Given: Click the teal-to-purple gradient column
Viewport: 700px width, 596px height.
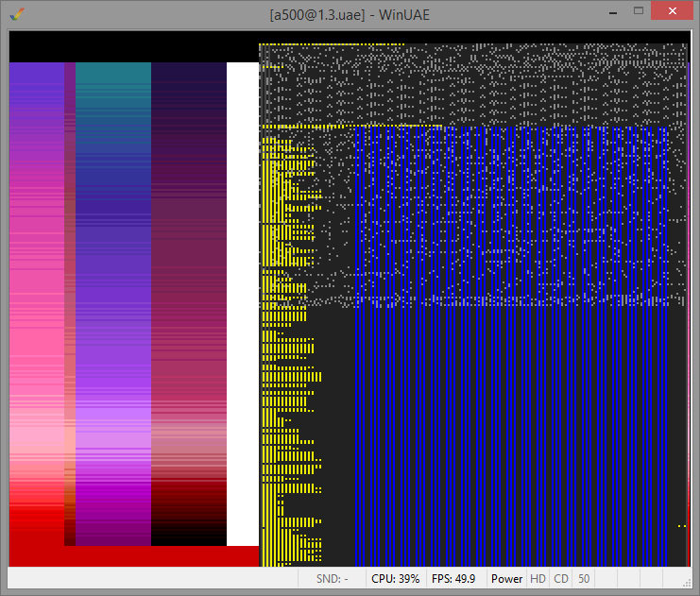Looking at the screenshot, I should (113, 303).
